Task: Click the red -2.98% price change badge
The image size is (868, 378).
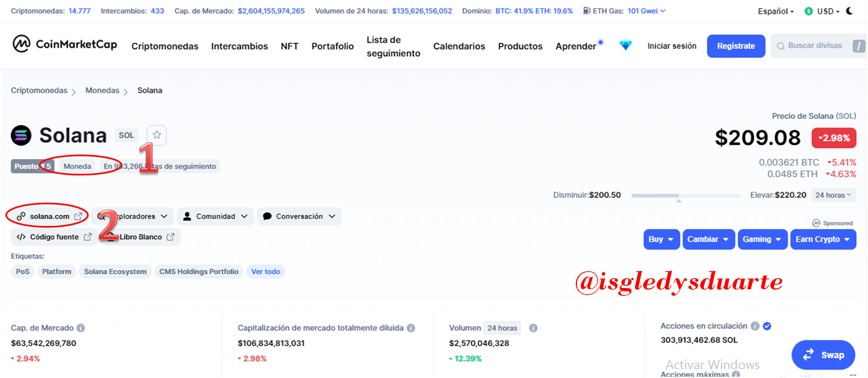Action: (834, 138)
